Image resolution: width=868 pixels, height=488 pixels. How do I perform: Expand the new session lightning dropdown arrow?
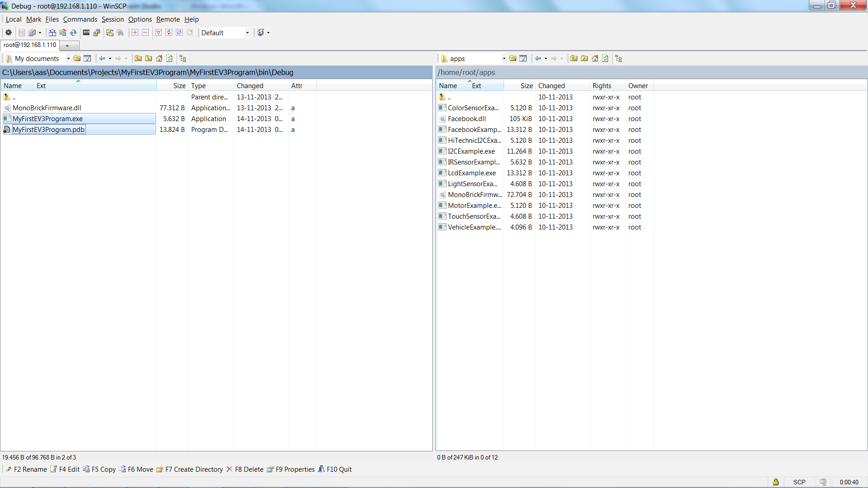click(x=269, y=33)
